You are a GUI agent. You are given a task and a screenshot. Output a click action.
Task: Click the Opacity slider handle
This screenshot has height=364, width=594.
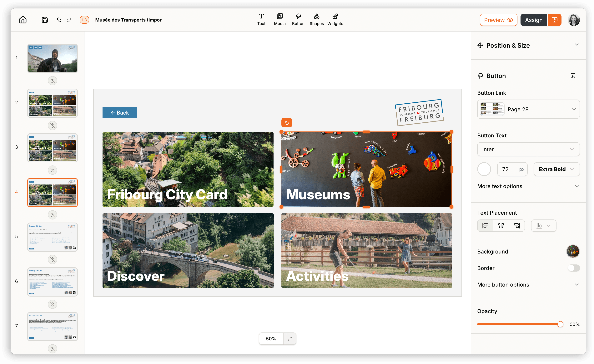click(560, 324)
